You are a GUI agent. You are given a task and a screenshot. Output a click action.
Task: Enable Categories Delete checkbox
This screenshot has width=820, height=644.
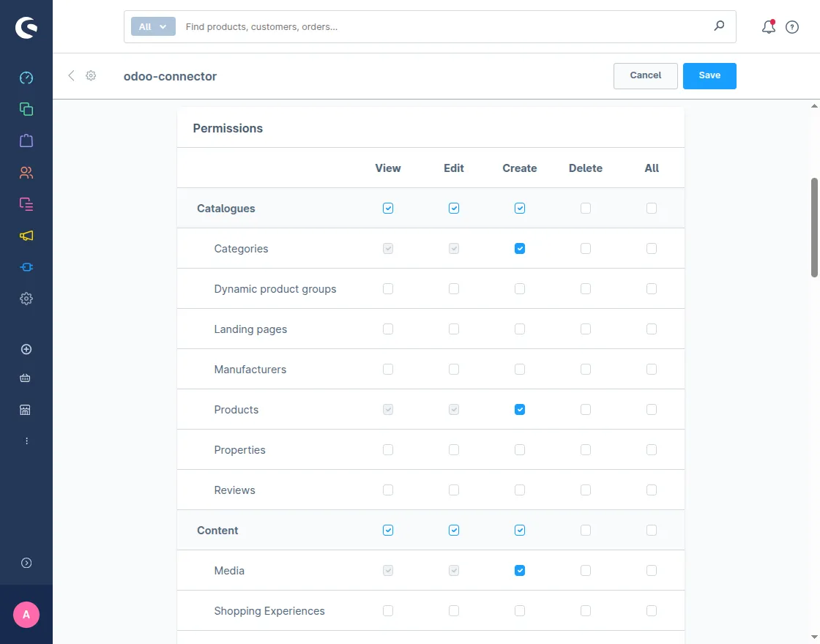[586, 248]
